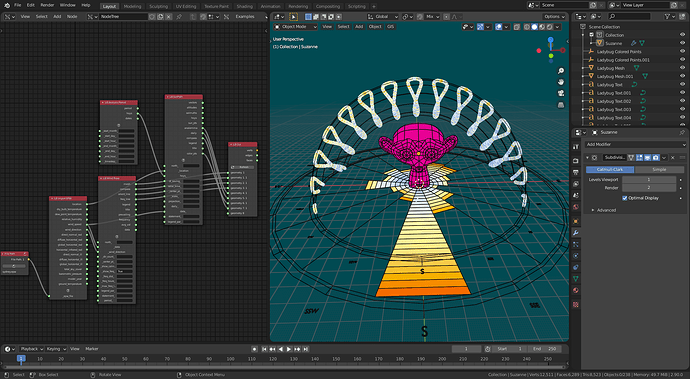Image resolution: width=690 pixels, height=379 pixels.
Task: Select the pan hand icon in viewport
Action: [x=561, y=82]
